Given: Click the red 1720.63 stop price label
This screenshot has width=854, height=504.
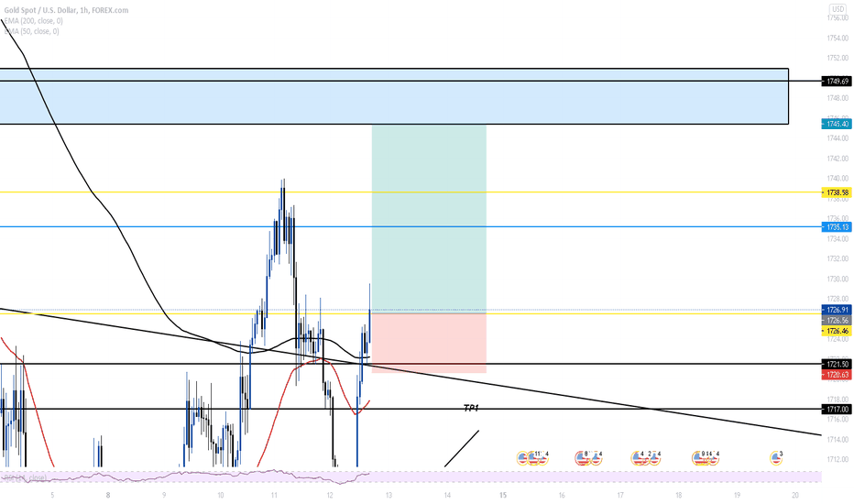Looking at the screenshot, I should (x=836, y=374).
